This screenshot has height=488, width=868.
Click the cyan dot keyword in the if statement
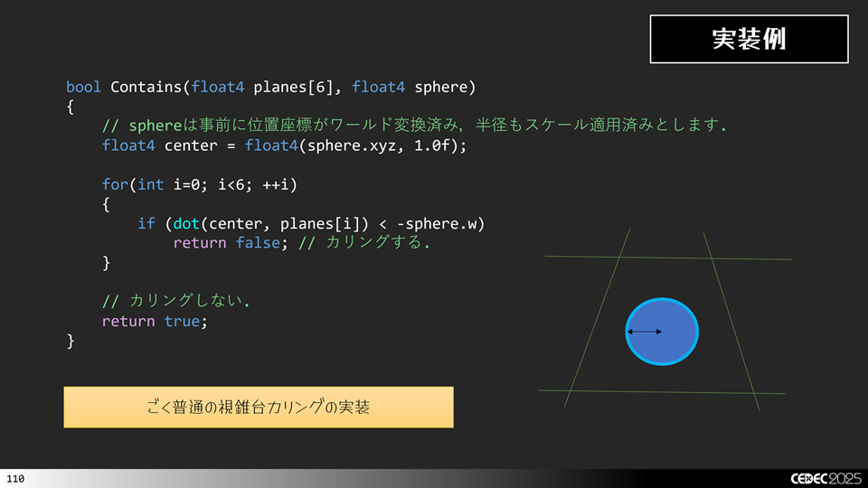pyautogui.click(x=185, y=223)
